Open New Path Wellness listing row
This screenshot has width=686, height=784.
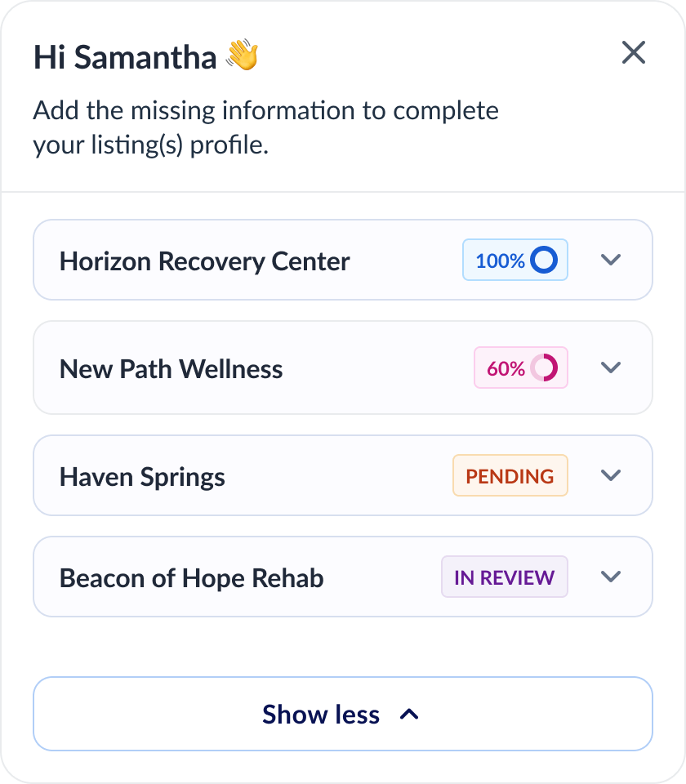tap(343, 367)
